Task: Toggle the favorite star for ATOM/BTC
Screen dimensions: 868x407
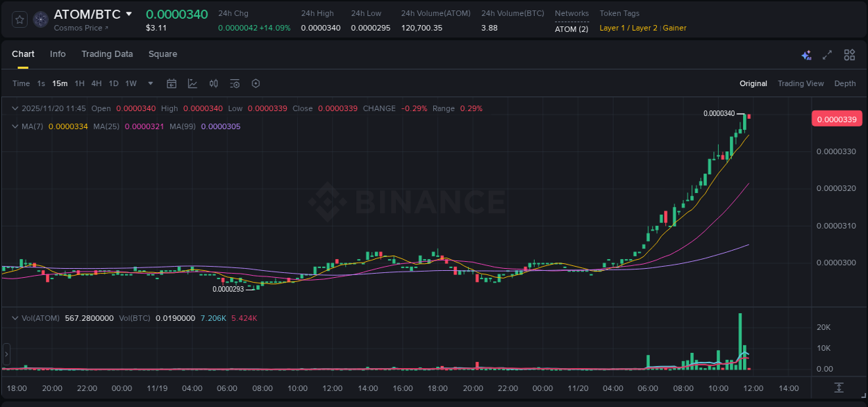Action: point(19,19)
